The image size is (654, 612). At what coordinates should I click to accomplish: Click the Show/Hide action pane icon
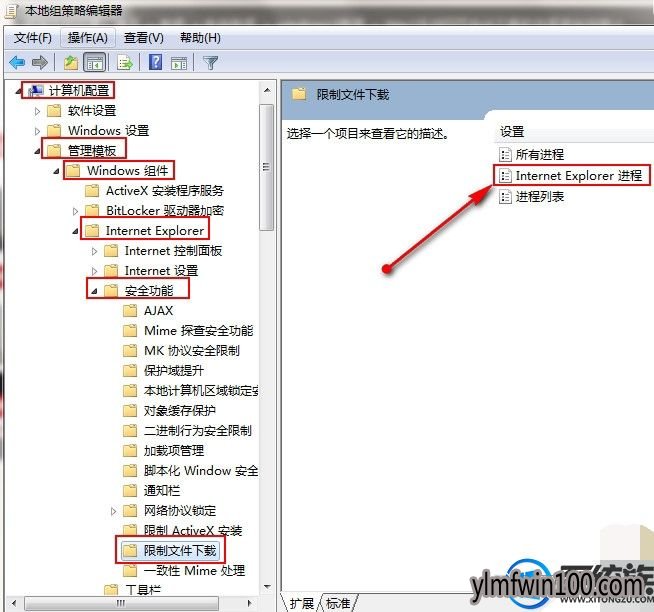click(179, 63)
